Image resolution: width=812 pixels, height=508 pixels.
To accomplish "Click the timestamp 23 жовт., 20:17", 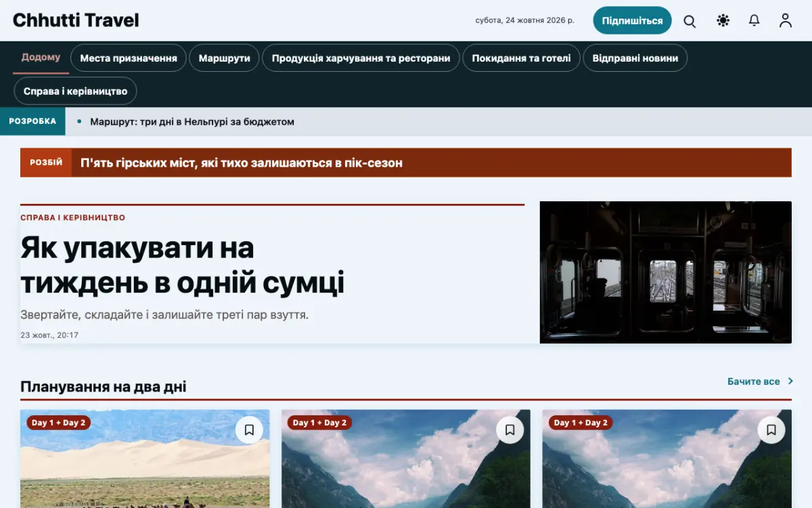I will pyautogui.click(x=49, y=335).
